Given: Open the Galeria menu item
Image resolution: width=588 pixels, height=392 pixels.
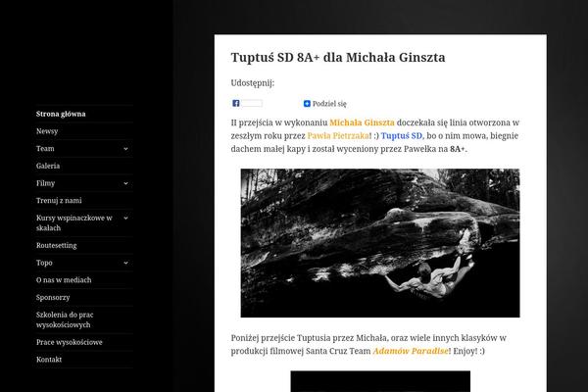Looking at the screenshot, I should pos(48,166).
